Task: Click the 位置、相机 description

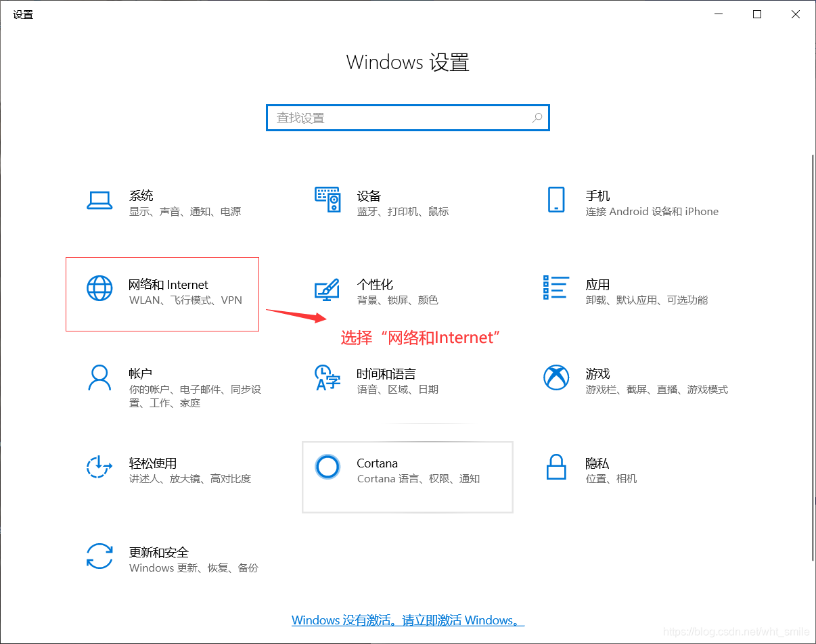Action: [611, 479]
